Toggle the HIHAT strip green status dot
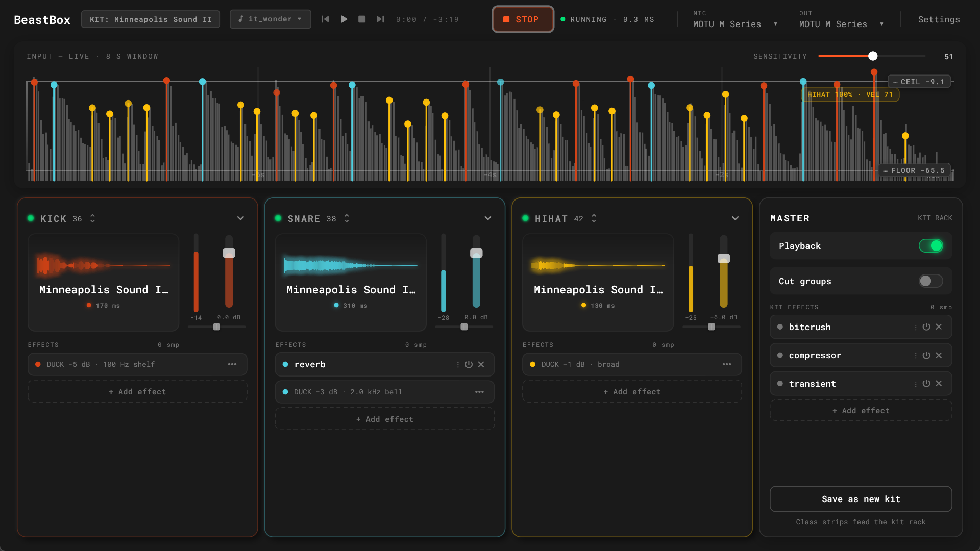 point(525,218)
